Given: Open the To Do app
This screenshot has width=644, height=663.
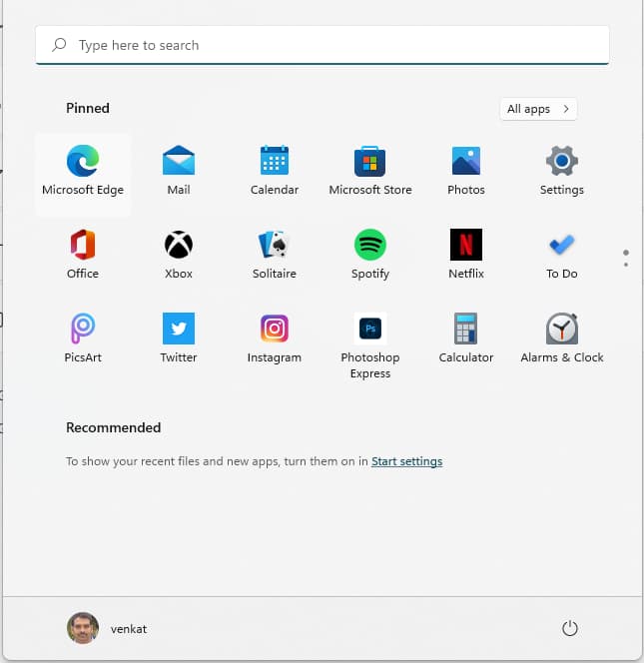Looking at the screenshot, I should 561,255.
